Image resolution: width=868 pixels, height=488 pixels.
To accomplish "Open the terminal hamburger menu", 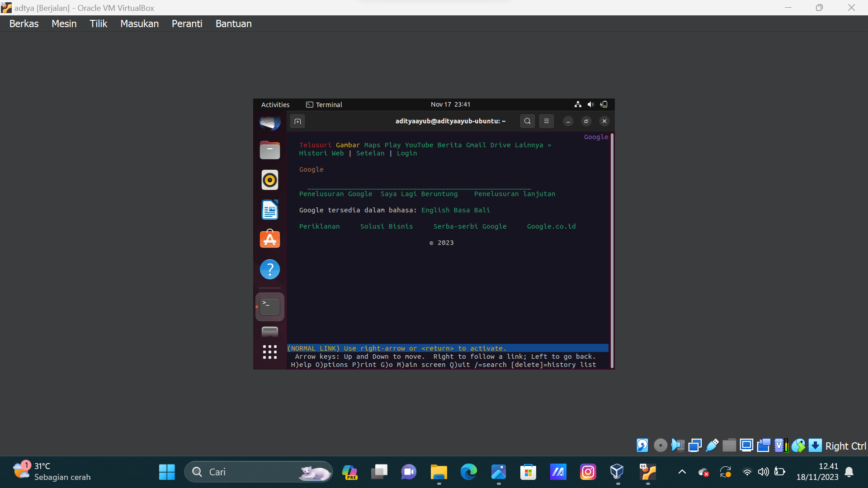I will point(547,121).
